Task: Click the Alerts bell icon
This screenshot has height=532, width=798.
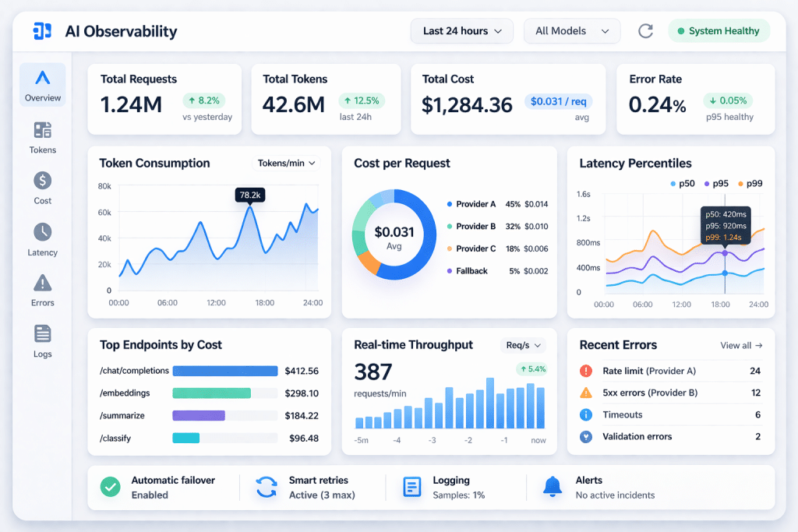Action: point(553,487)
